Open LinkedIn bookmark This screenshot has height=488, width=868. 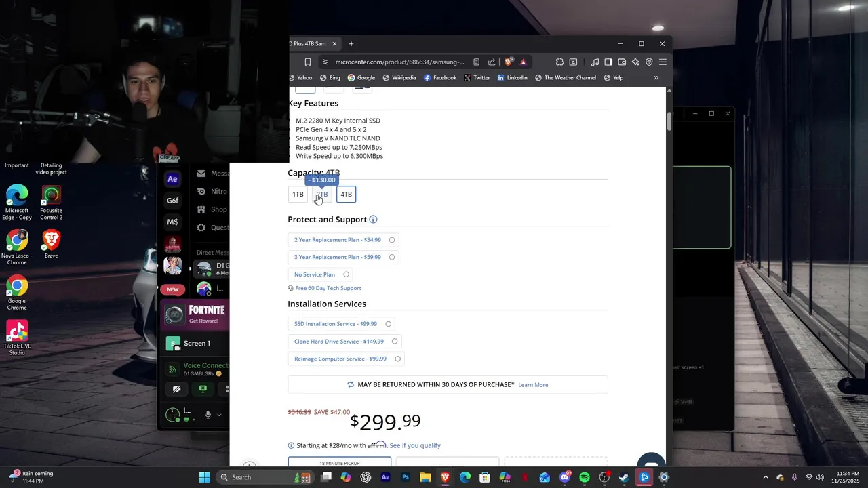(513, 78)
